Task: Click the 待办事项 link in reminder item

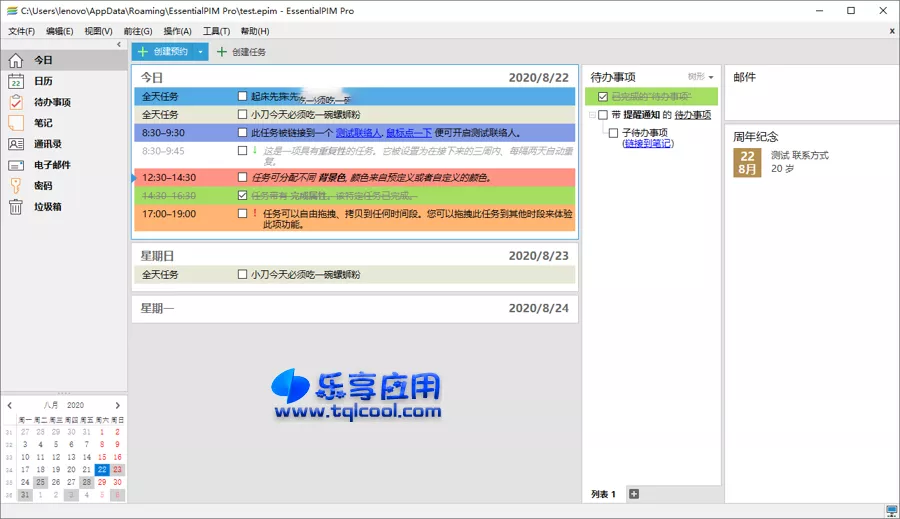Action: click(693, 115)
